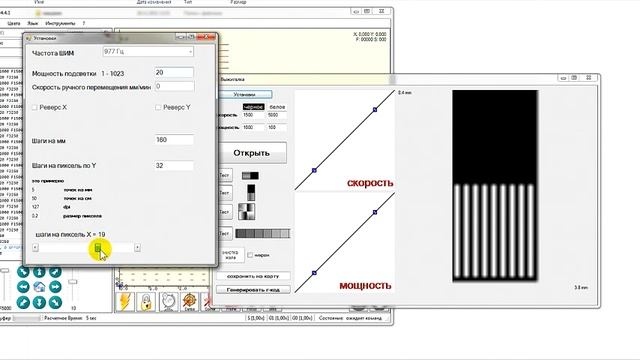The height and width of the screenshot is (360, 640).
Task: Click the black speed field showing 1500
Action: point(253,116)
